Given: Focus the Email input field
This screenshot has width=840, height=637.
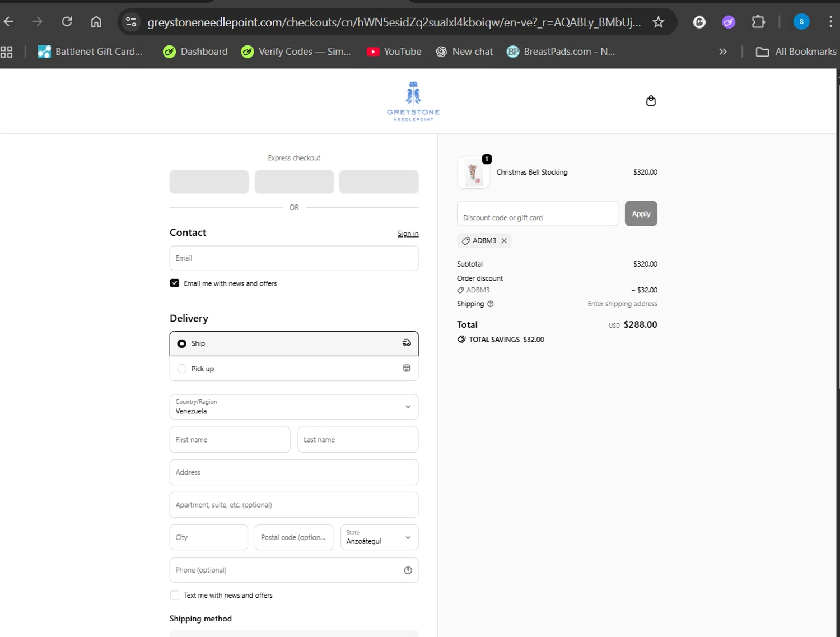Looking at the screenshot, I should [294, 258].
